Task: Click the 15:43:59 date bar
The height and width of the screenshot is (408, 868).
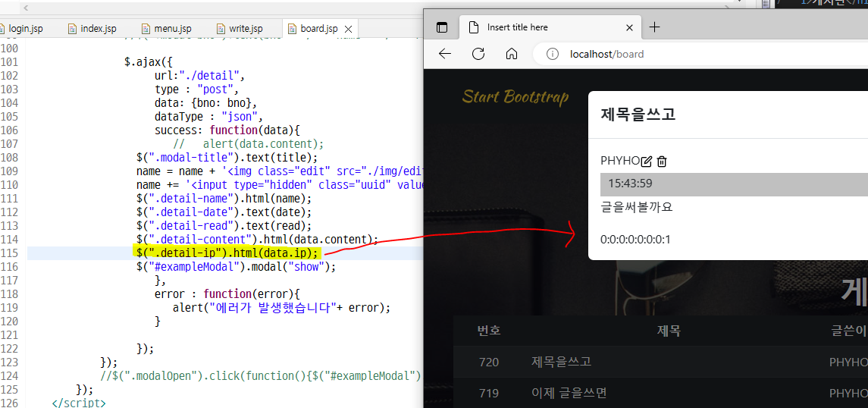Action: [x=734, y=184]
